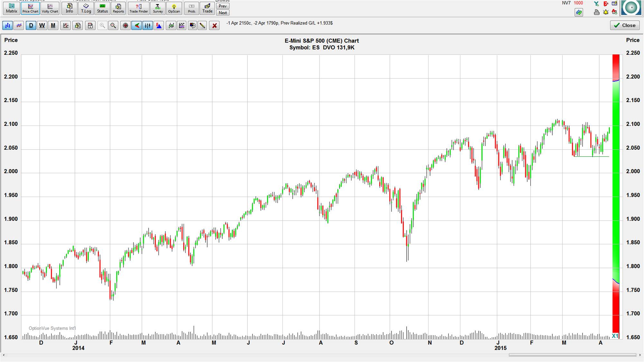Click the Survey tool icon
The height and width of the screenshot is (362, 644).
pos(158,8)
